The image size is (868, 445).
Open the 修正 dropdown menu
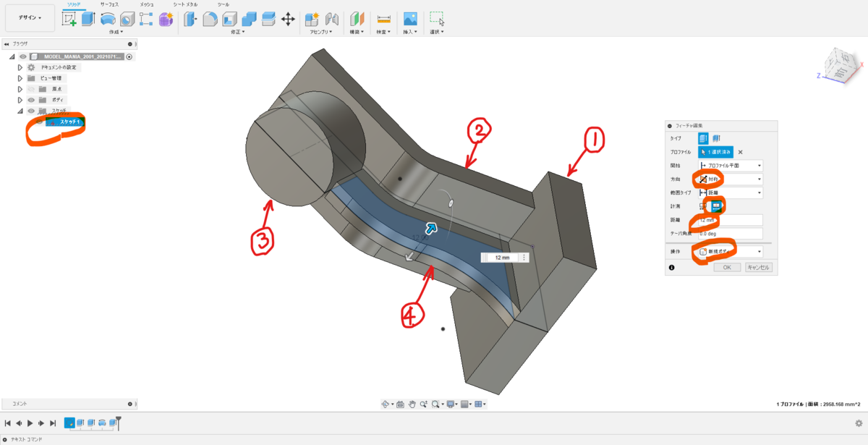[237, 32]
